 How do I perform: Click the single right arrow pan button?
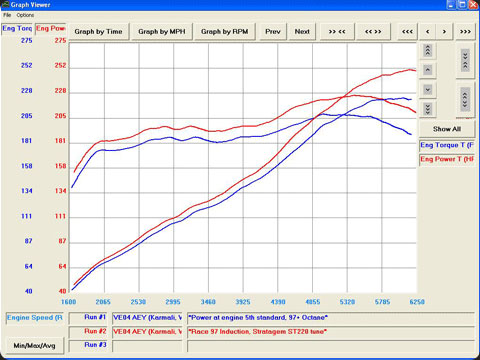(444, 32)
